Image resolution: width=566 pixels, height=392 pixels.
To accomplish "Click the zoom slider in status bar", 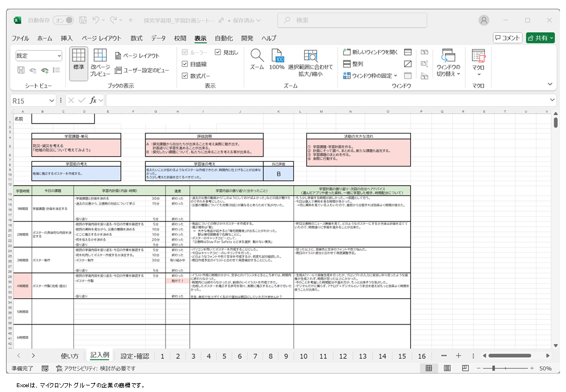I will 493,369.
